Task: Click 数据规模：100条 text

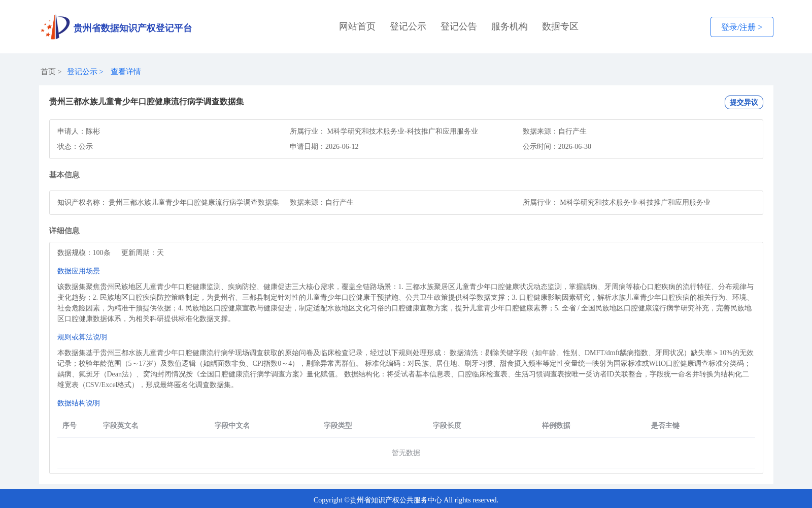Action: coord(84,252)
